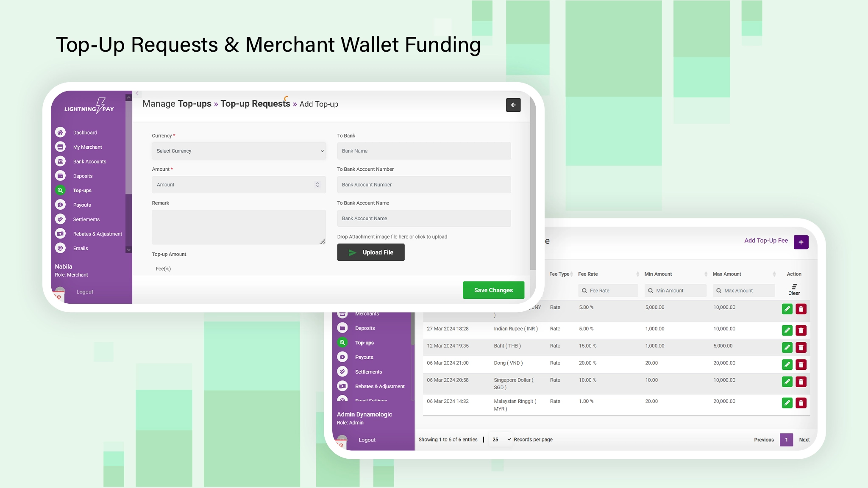Delete the Baht (THB) fee row
This screenshot has width=868, height=488.
tap(801, 348)
